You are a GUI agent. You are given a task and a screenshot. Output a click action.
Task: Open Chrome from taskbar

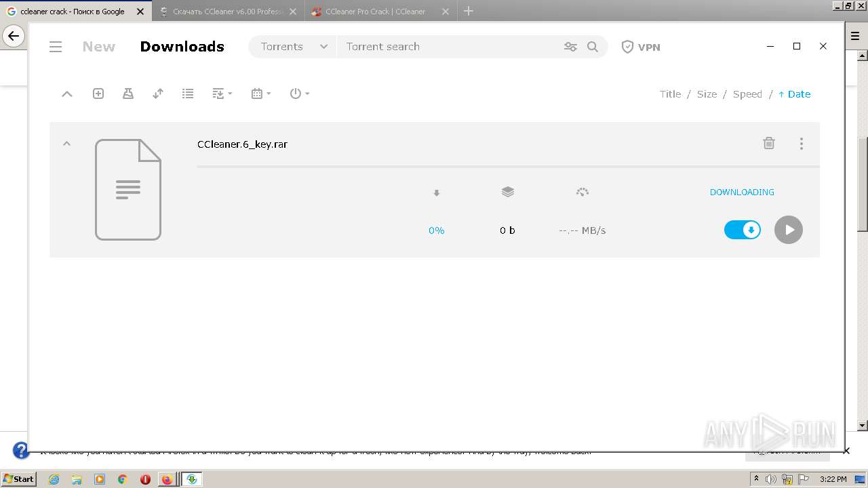(122, 479)
